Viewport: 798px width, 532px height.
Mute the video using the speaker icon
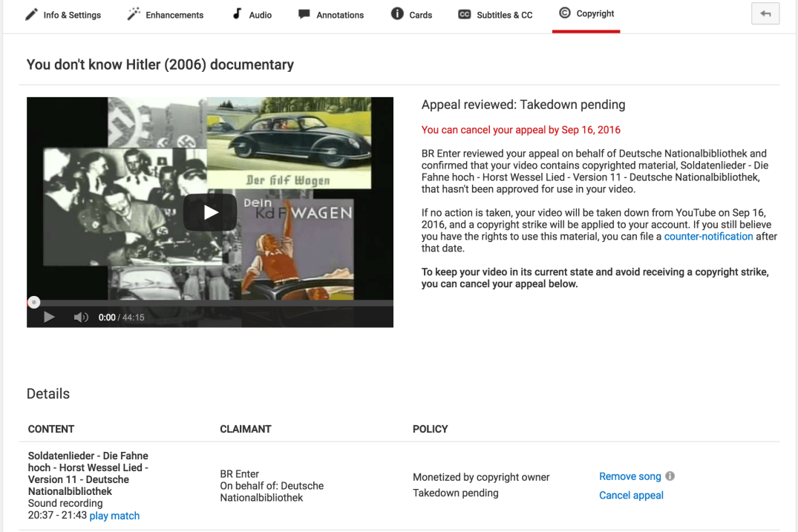81,317
